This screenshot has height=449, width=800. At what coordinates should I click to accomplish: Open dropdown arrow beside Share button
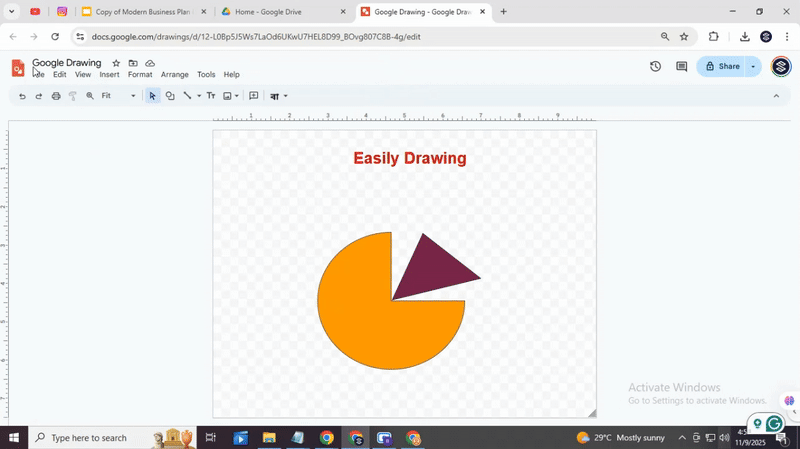click(753, 66)
